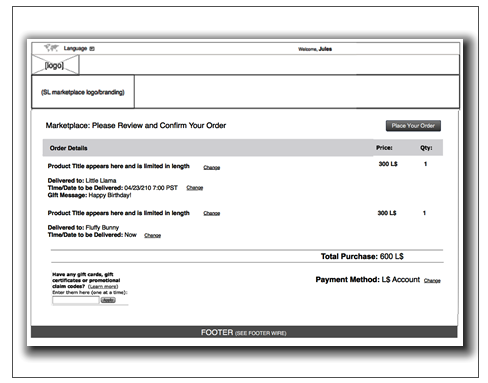The image size is (488, 383).
Task: Click the [logo] placeholder image
Action: pyautogui.click(x=55, y=65)
